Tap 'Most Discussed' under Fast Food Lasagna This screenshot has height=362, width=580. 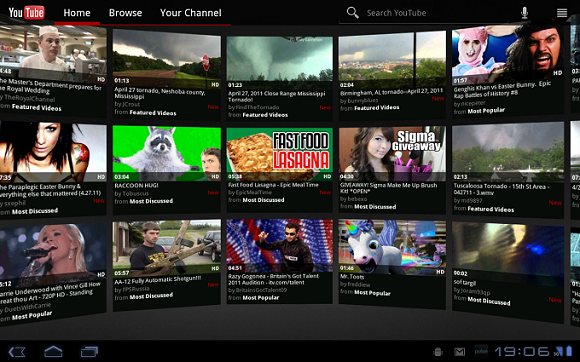click(x=263, y=200)
